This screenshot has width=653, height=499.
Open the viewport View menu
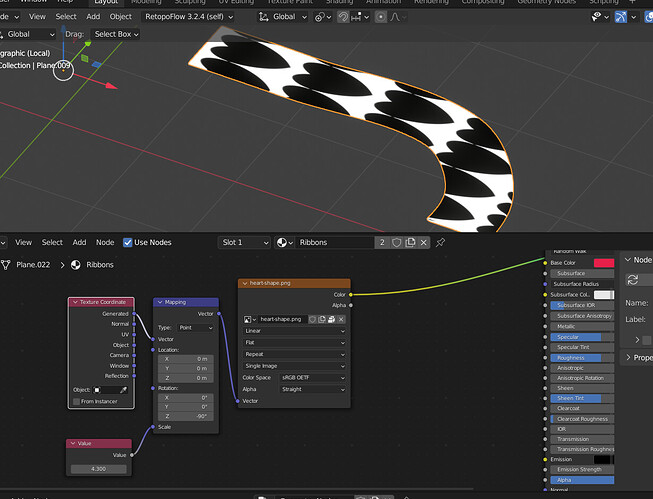pyautogui.click(x=37, y=17)
